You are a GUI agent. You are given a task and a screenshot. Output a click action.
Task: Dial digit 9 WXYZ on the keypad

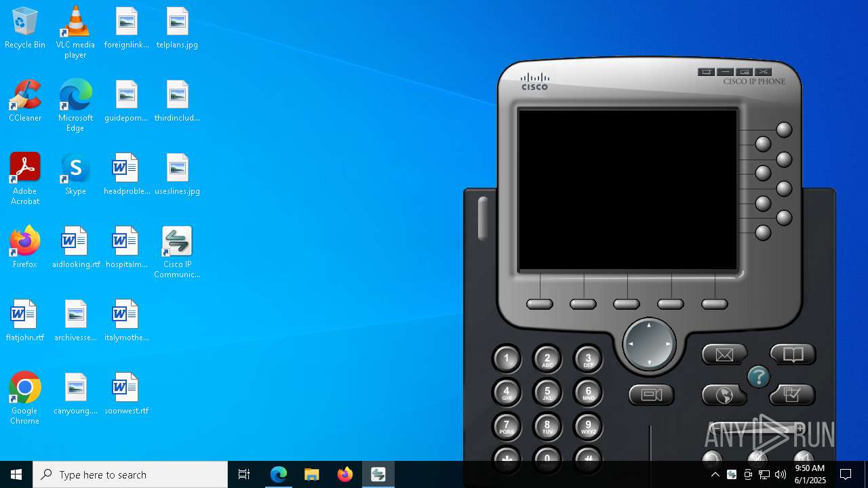(x=588, y=426)
